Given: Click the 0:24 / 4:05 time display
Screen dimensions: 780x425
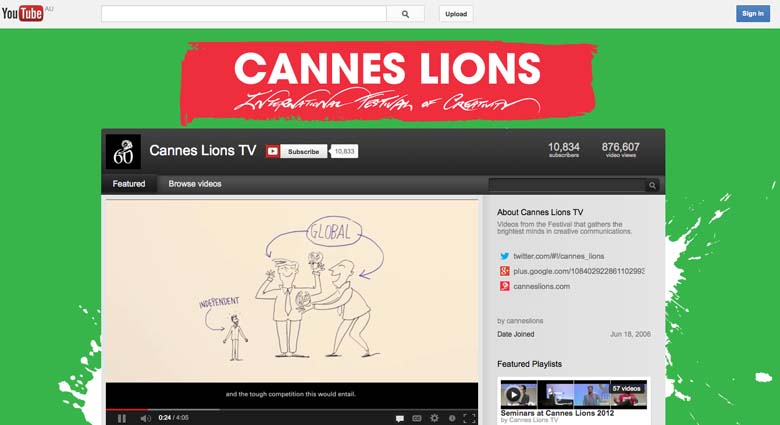Looking at the screenshot, I should 173,418.
